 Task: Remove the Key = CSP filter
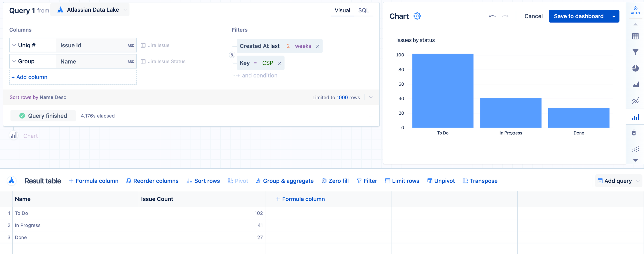click(x=280, y=63)
